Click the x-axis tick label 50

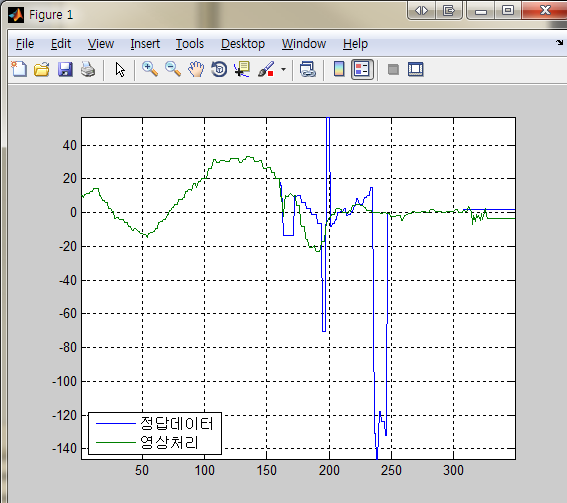coord(142,470)
